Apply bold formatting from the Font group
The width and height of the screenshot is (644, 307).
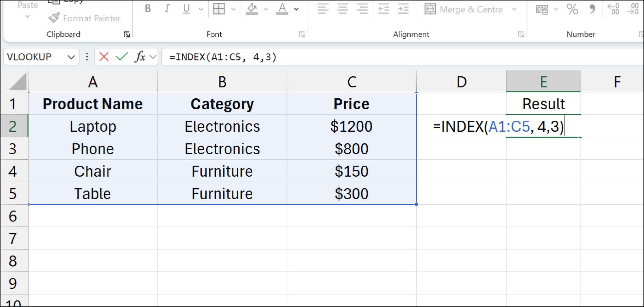tap(147, 9)
